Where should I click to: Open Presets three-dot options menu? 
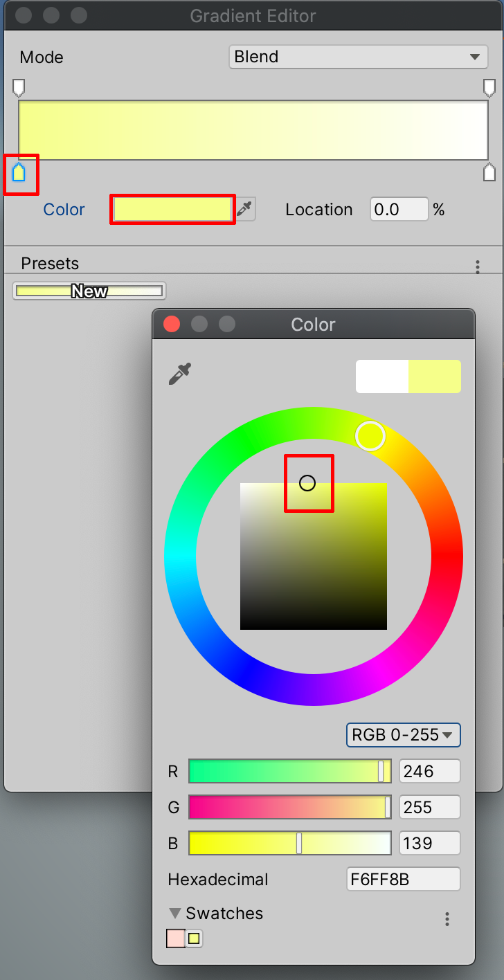477,267
